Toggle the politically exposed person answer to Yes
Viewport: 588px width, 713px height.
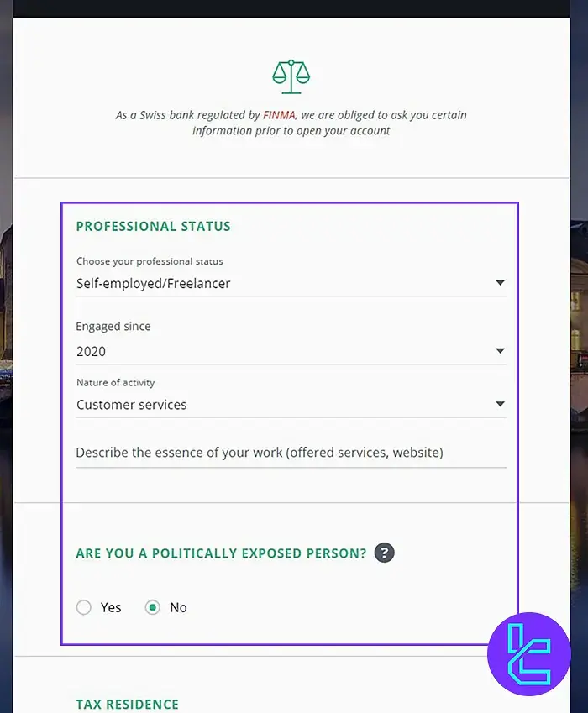[83, 606]
